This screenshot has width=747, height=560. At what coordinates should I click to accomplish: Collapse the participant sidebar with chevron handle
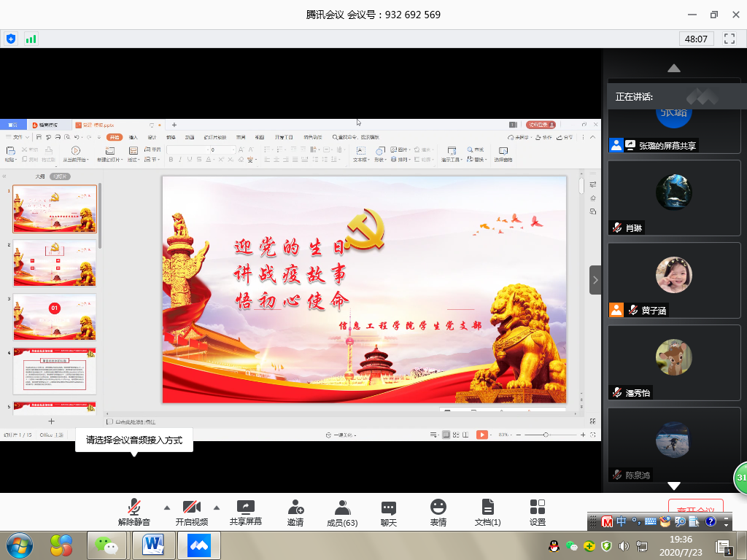pyautogui.click(x=595, y=280)
